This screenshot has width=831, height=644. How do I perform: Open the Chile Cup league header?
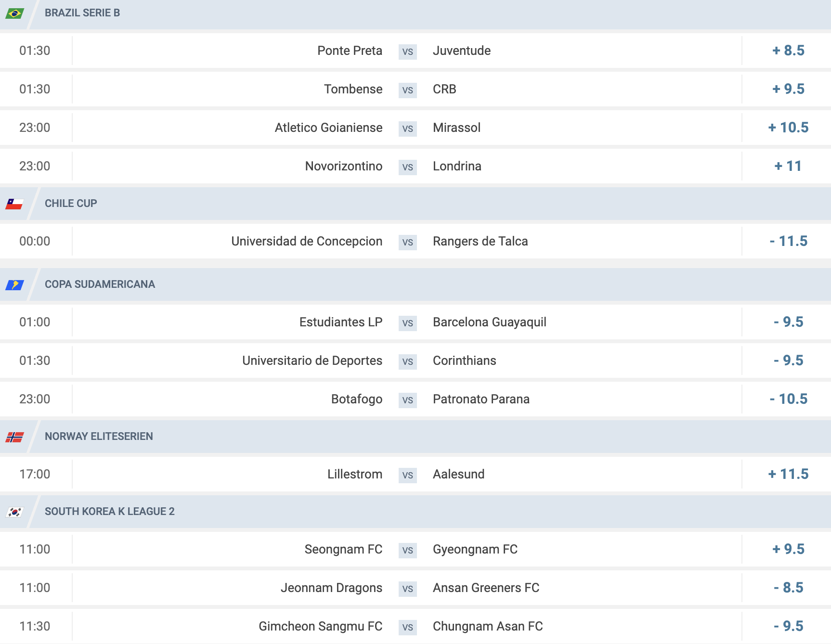[415, 204]
